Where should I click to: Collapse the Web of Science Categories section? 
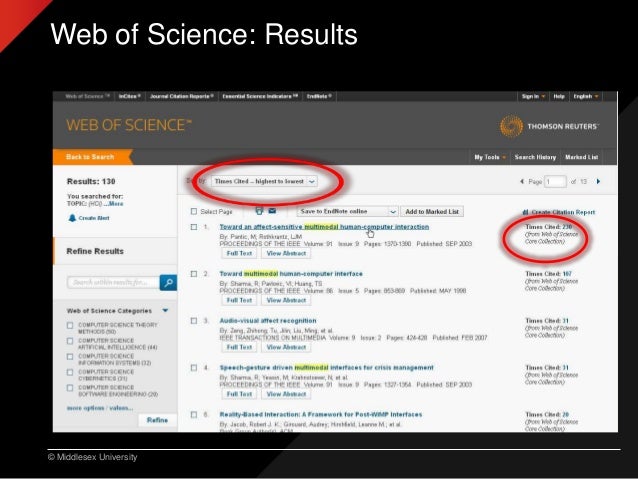165,311
